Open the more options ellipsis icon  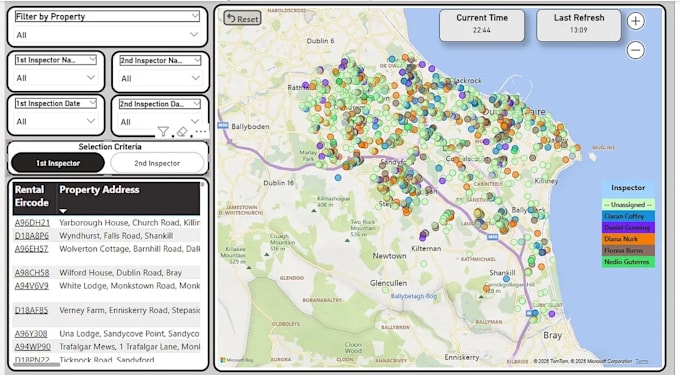click(201, 131)
